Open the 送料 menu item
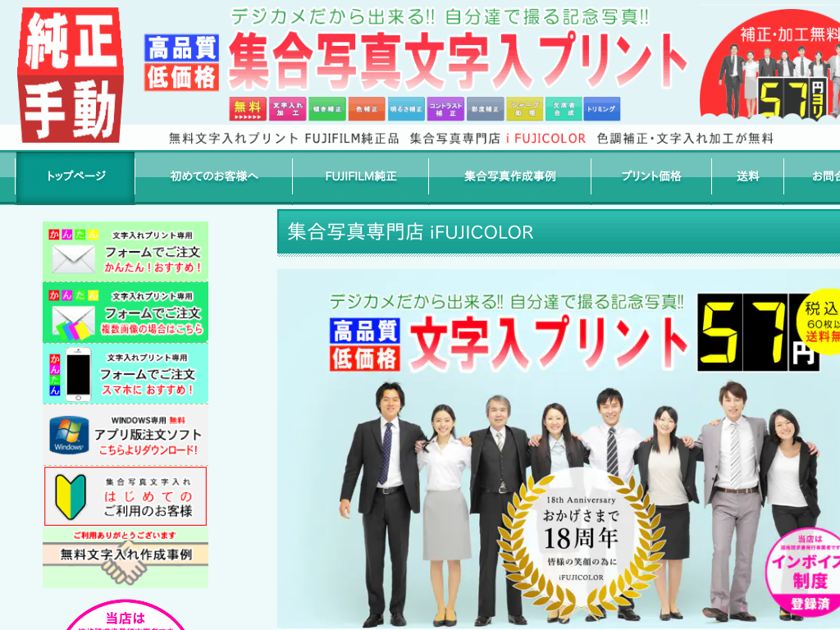 click(747, 176)
